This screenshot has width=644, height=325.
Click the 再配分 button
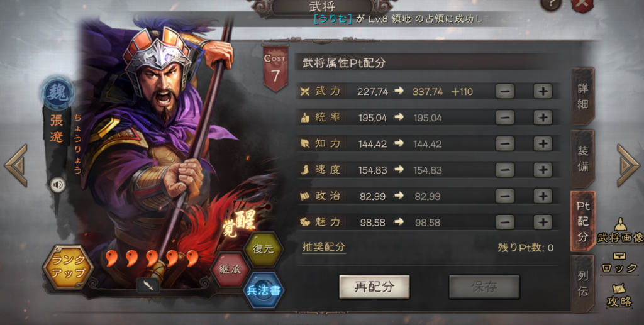pyautogui.click(x=374, y=287)
